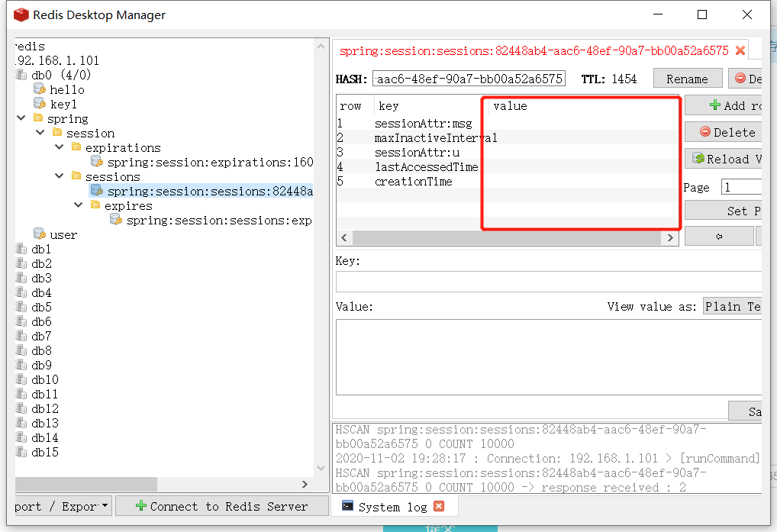Click the Reload Value button
Image resolution: width=777 pixels, height=532 pixels.
click(x=724, y=159)
